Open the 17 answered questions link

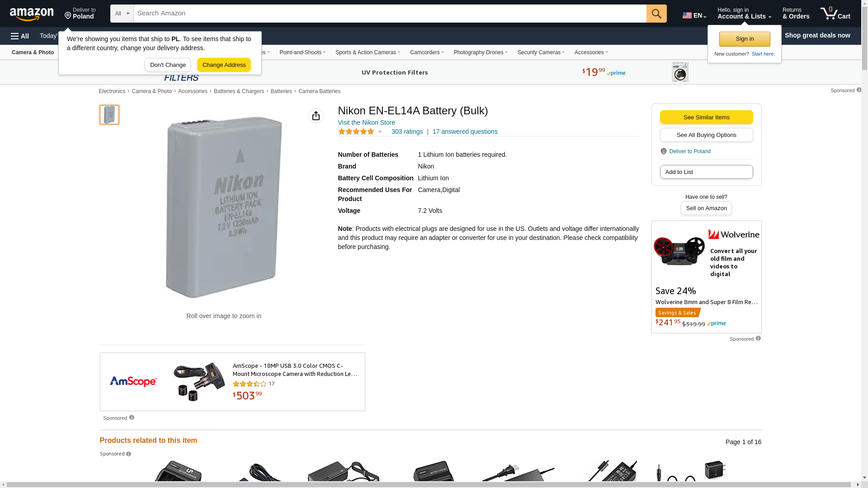point(465,131)
